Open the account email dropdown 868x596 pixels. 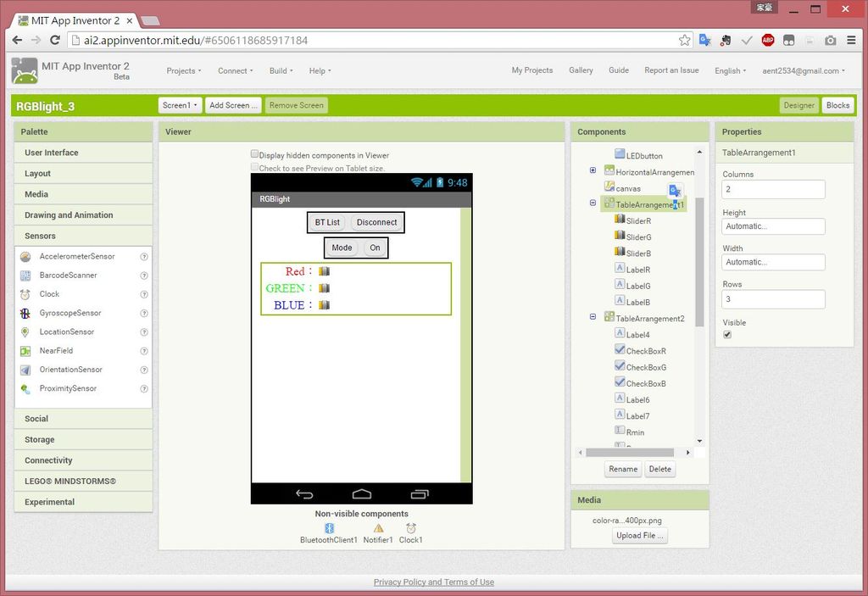coord(804,71)
